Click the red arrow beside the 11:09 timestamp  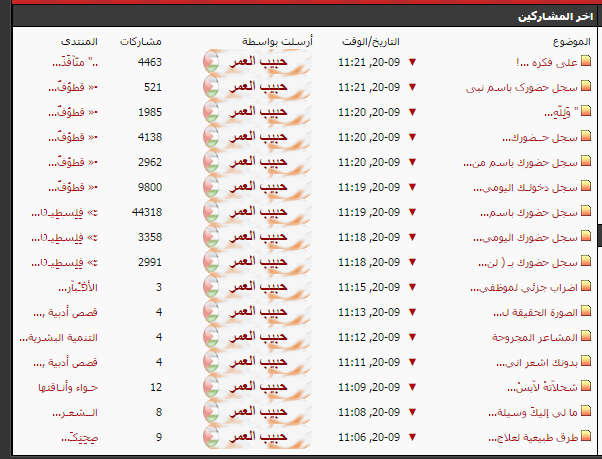tap(411, 387)
